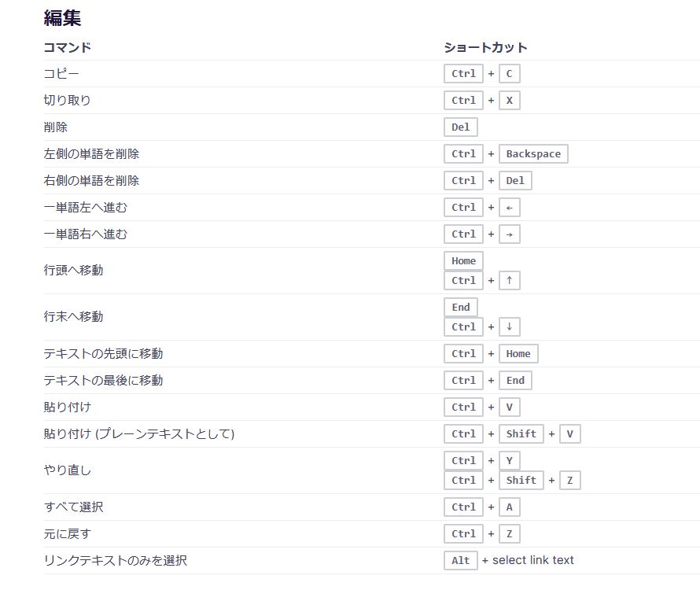700x590 pixels.
Task: Click the Y key in やり直し row
Action: coord(509,461)
